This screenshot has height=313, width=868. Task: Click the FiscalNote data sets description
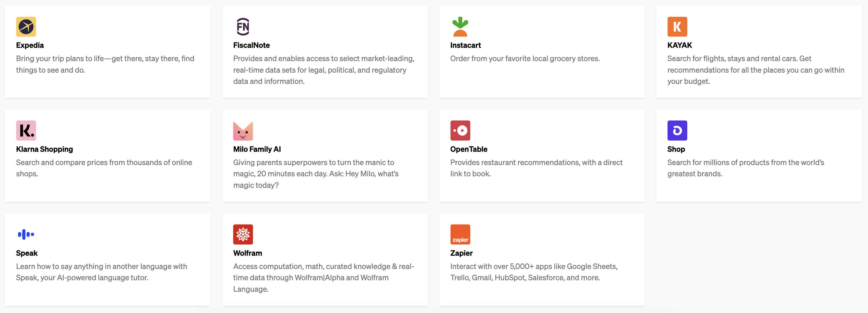(x=323, y=70)
